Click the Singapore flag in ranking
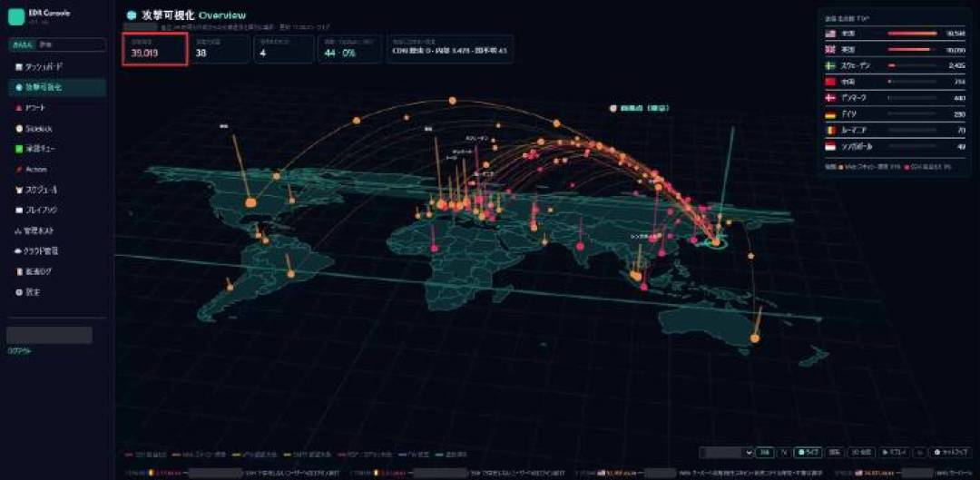This screenshot has height=480, width=980. pyautogui.click(x=830, y=147)
